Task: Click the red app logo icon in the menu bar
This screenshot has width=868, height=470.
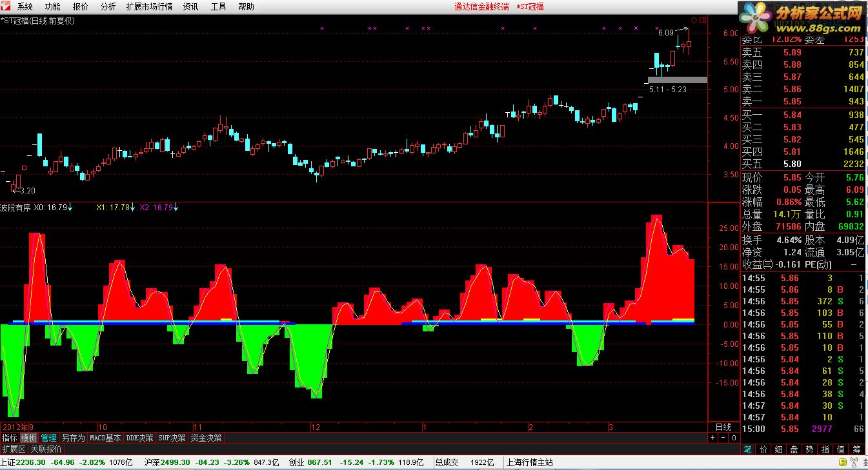Action: 6,6
